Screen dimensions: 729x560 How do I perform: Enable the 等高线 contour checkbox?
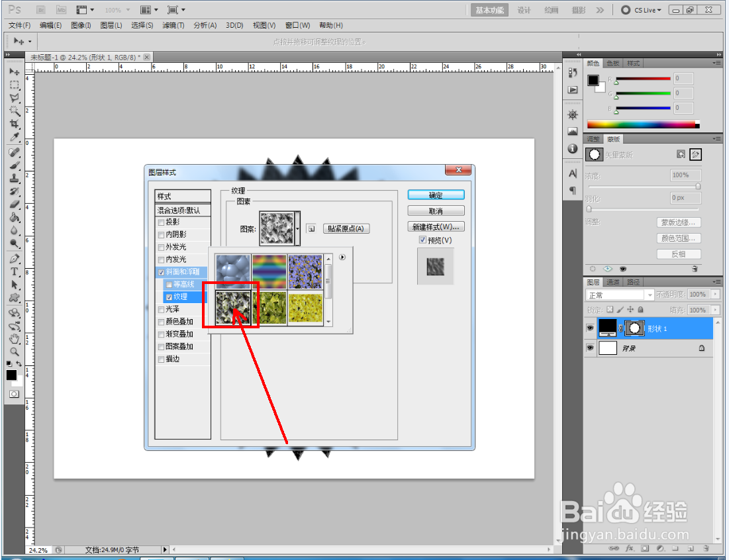click(x=169, y=285)
